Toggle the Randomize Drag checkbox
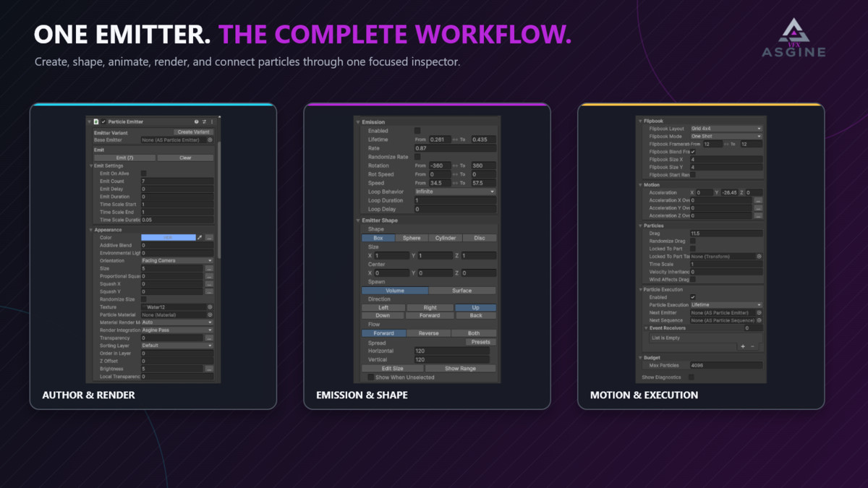Screen dimensions: 868x488 click(693, 241)
